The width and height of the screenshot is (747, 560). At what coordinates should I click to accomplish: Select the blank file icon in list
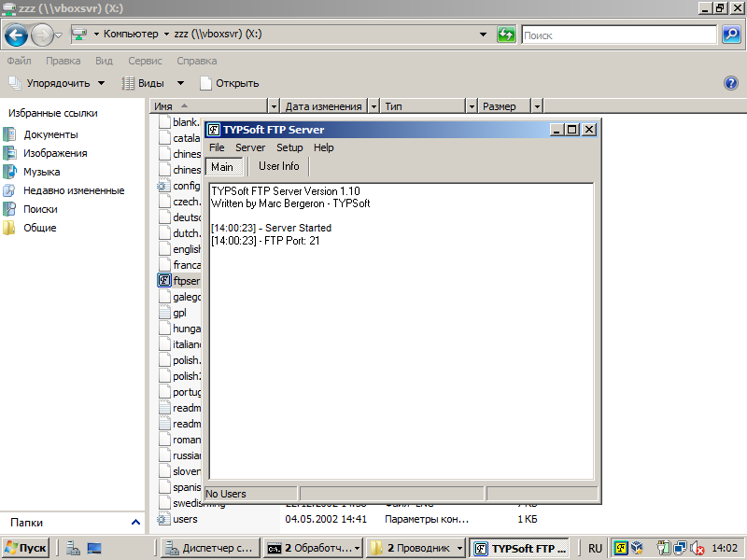(x=164, y=122)
